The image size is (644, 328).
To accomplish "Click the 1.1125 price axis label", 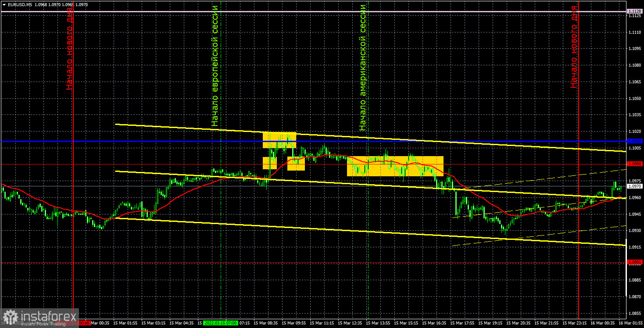I will (x=635, y=16).
